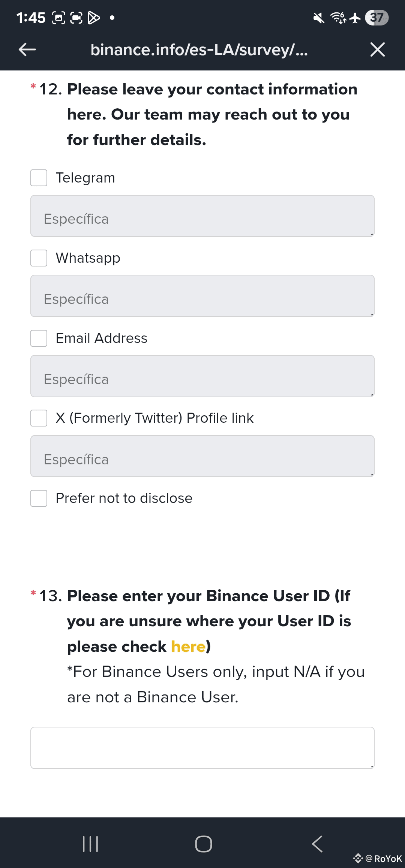Image resolution: width=405 pixels, height=868 pixels.
Task: Check the Prefer not to disclose option
Action: 39,498
